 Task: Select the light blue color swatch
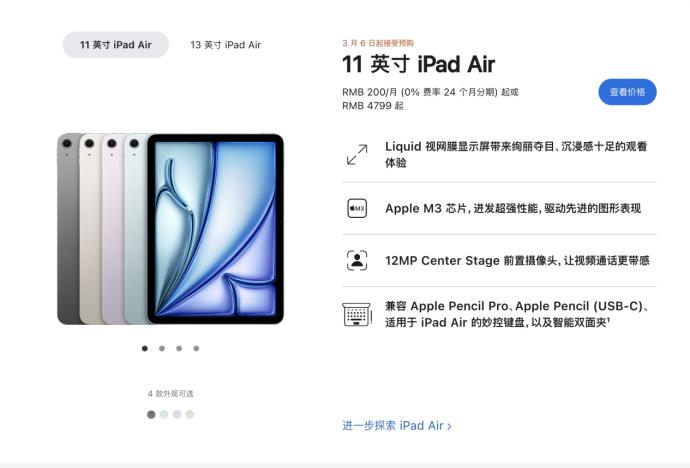[x=164, y=414]
